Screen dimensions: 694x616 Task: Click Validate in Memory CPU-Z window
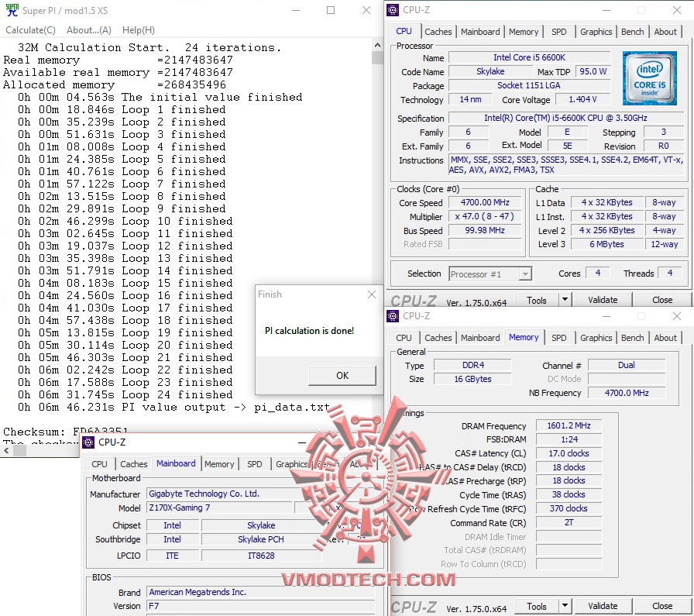(x=603, y=606)
